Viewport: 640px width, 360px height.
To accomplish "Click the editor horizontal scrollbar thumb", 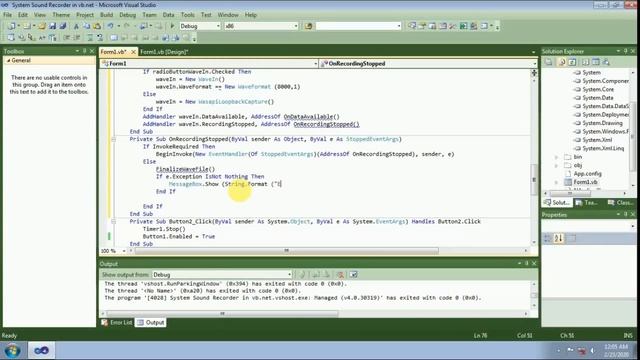I will 287,251.
